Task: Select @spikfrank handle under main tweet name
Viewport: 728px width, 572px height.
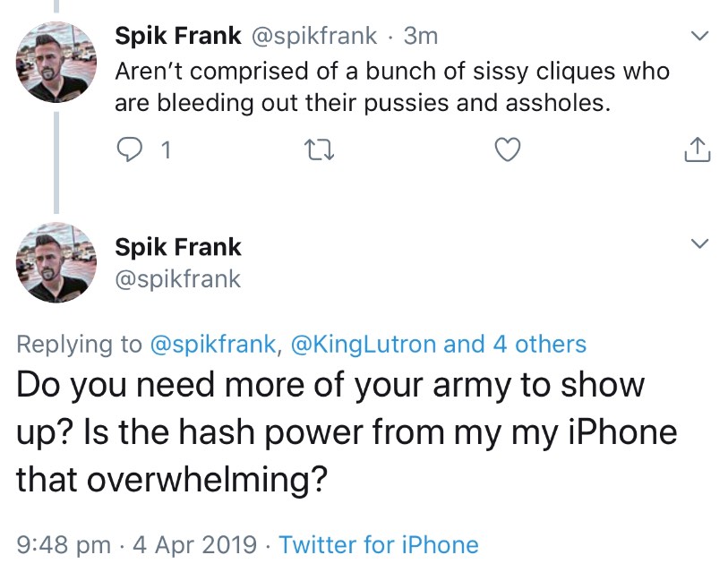Action: click(177, 278)
